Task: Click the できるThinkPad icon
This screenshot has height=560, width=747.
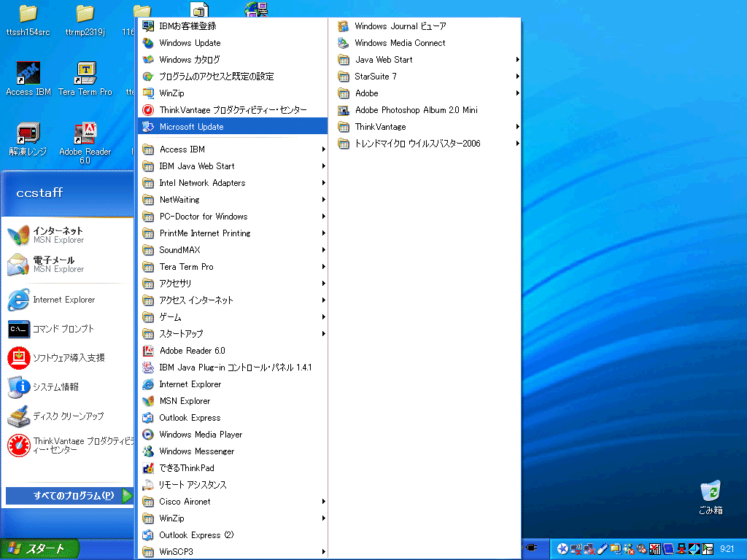Action: coord(148,468)
